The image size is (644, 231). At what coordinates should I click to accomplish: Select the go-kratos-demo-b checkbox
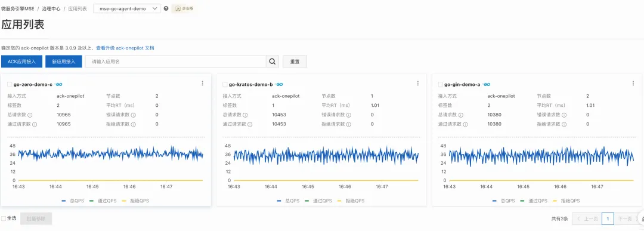tap(225, 84)
